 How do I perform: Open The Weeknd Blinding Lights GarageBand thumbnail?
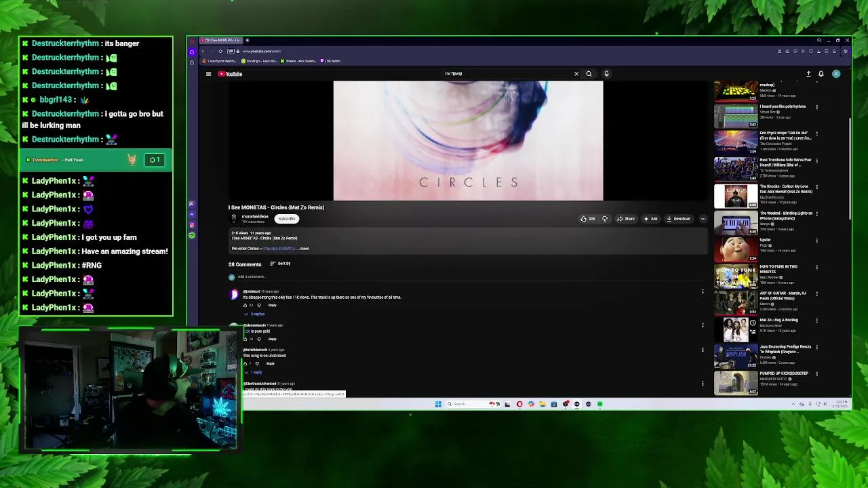(x=736, y=222)
